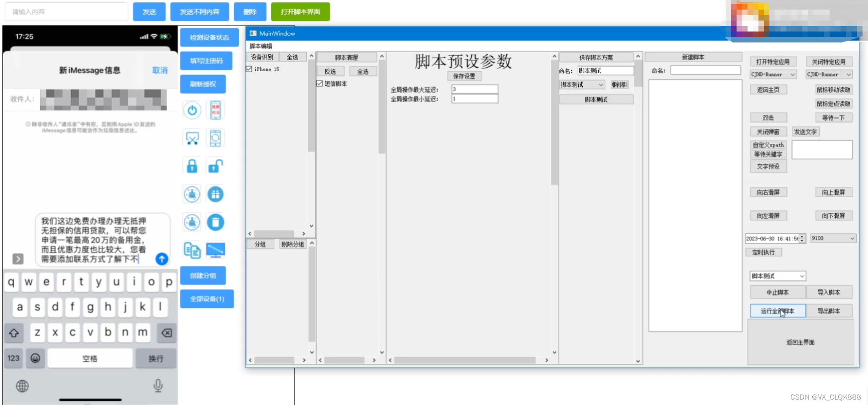Click the 全局操作最小延迟 input field
The height and width of the screenshot is (405, 868).
[475, 99]
